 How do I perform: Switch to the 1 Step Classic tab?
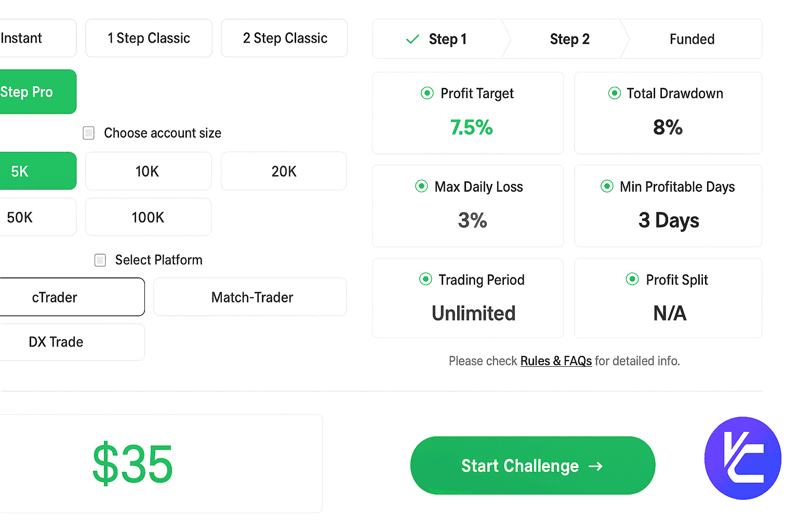coord(149,38)
